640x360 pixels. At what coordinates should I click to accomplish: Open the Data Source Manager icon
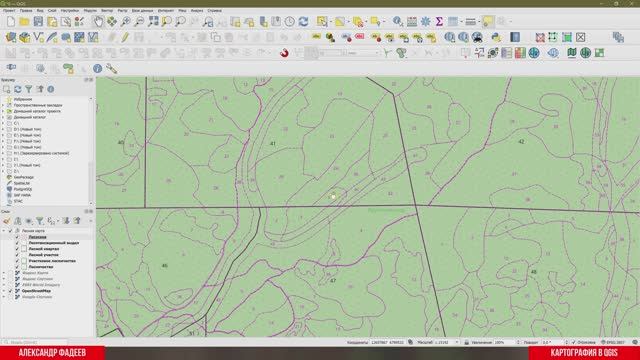coord(11,38)
